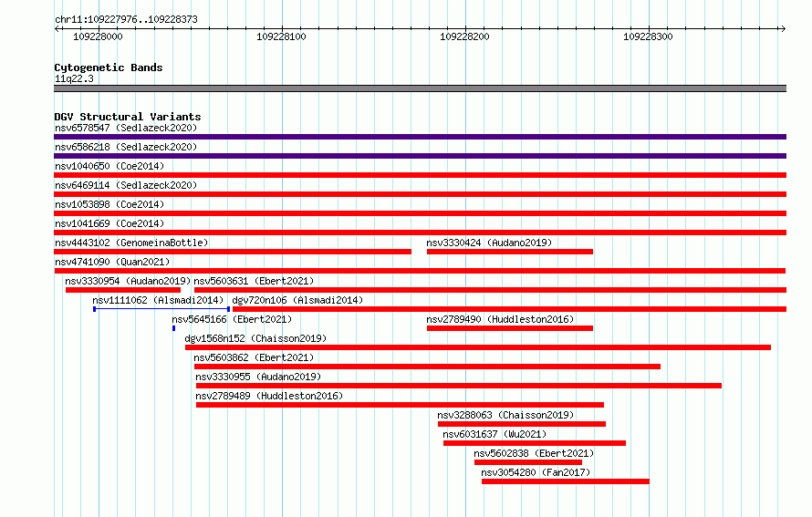Open nsv3330424 (Audano2019) variant label

(x=489, y=243)
